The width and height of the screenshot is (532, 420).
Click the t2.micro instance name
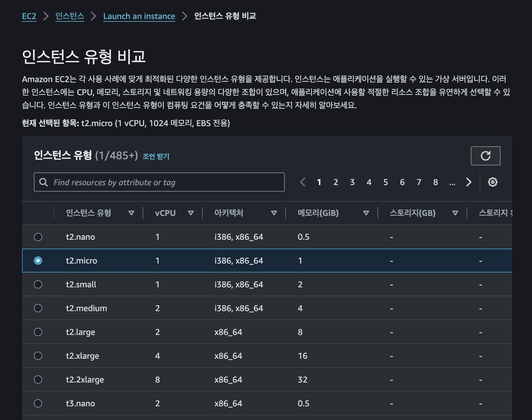(81, 261)
